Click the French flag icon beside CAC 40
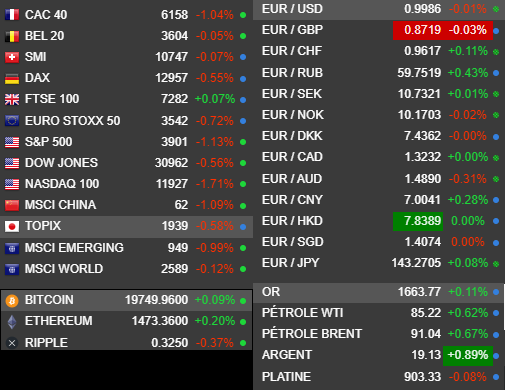Image resolution: width=505 pixels, height=390 pixels. (12, 15)
